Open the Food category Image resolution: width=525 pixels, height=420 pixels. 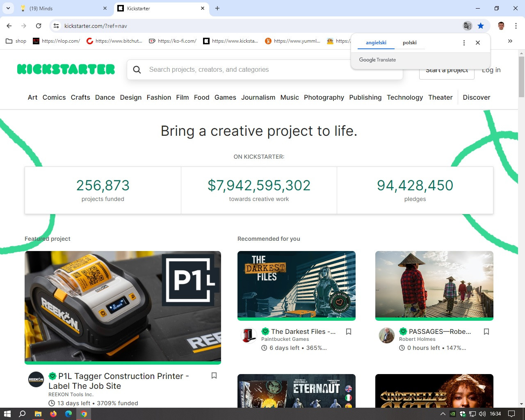coord(202,97)
